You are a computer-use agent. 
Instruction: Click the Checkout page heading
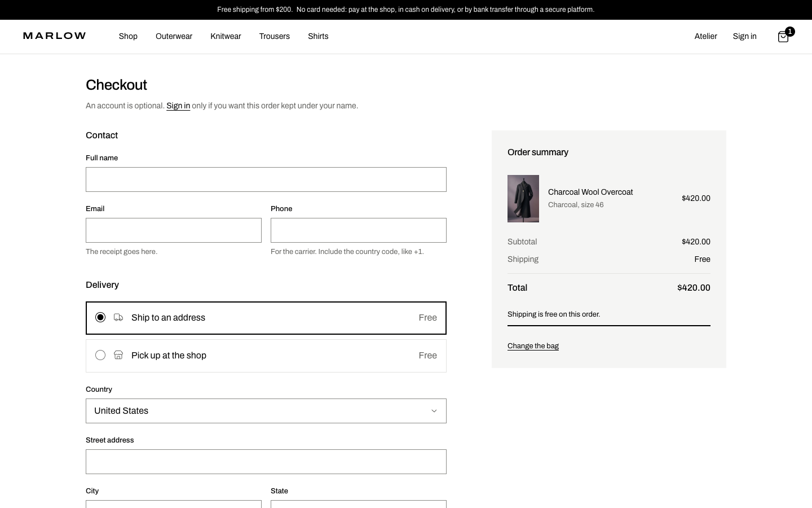[116, 85]
